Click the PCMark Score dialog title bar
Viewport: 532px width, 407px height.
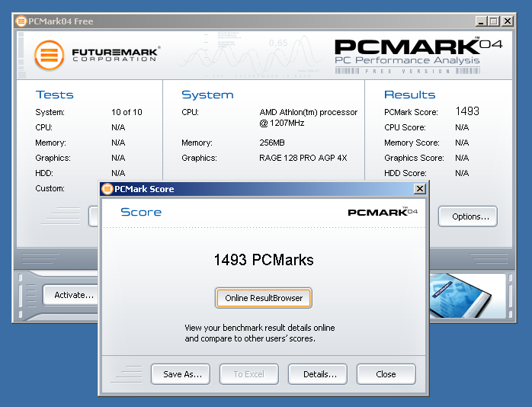pos(264,189)
